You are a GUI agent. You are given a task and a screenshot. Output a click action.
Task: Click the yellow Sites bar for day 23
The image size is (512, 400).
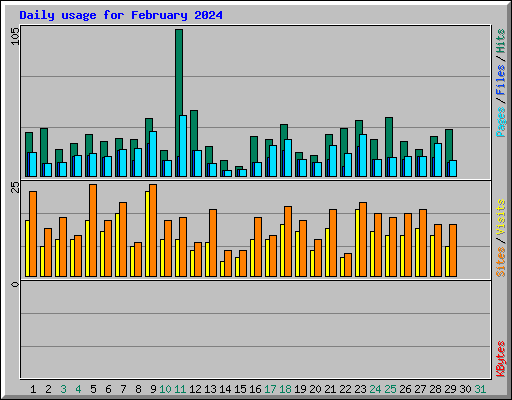pos(357,243)
